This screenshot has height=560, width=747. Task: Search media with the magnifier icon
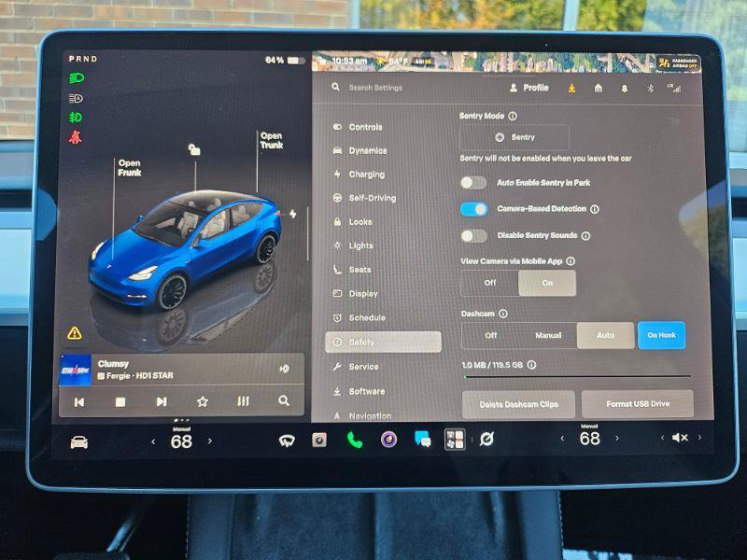click(284, 400)
